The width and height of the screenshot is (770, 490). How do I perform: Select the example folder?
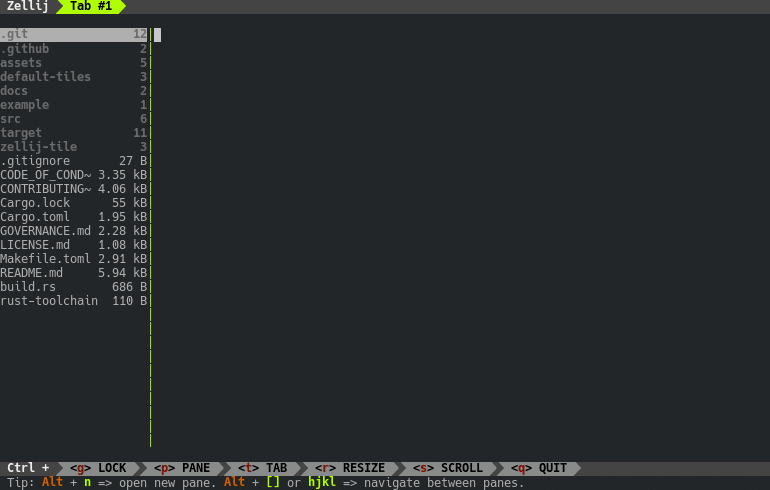[x=74, y=105]
